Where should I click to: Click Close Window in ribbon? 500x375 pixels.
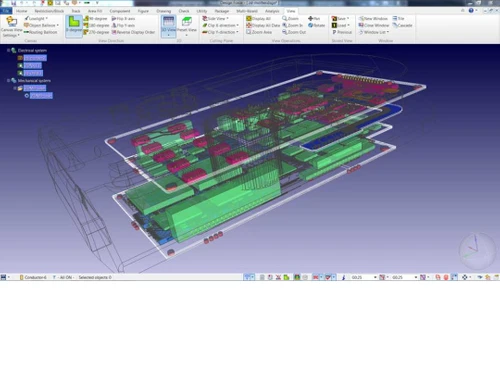click(x=374, y=25)
